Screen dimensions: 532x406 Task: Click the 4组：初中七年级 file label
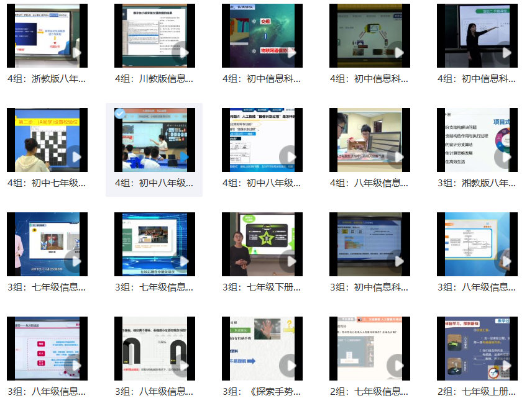coord(47,183)
